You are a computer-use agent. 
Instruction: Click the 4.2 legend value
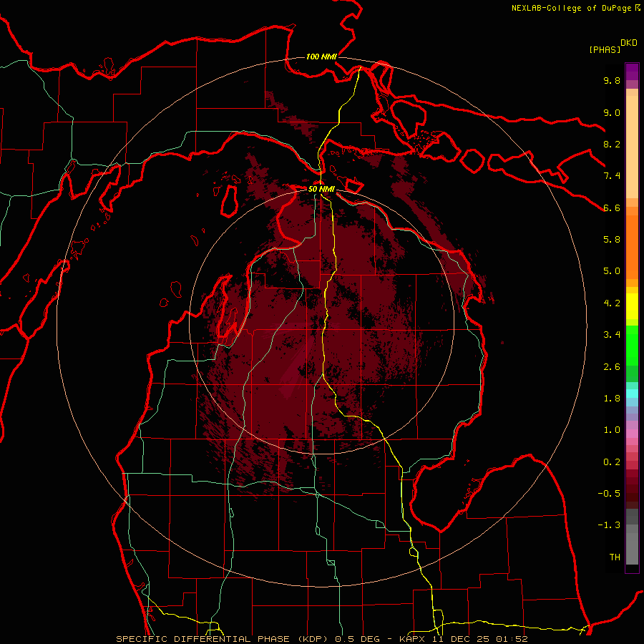tap(612, 303)
